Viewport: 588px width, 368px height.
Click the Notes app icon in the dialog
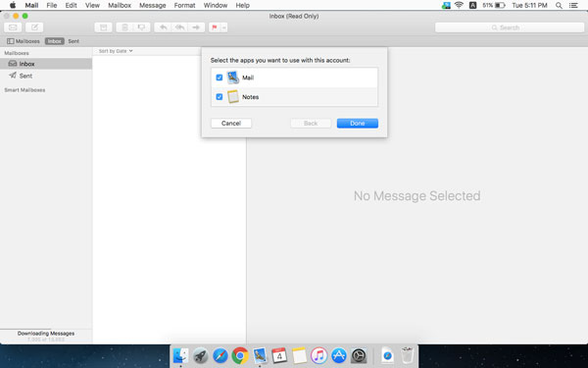coord(233,97)
